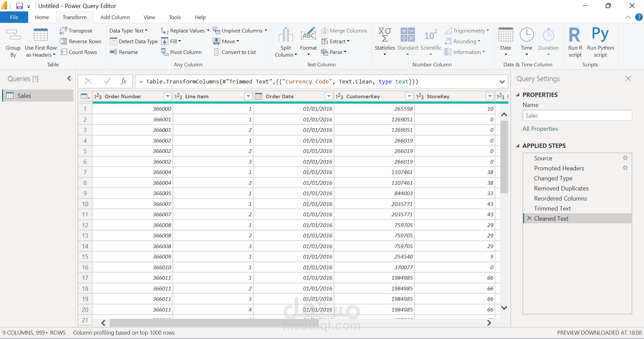The height and width of the screenshot is (339, 644).
Task: Cancel the formula with the X icon
Action: point(88,81)
